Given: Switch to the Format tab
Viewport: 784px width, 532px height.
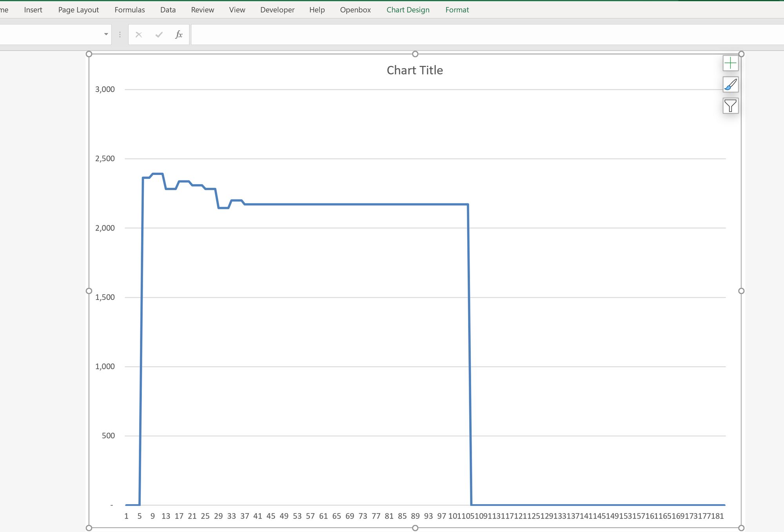Looking at the screenshot, I should tap(457, 10).
